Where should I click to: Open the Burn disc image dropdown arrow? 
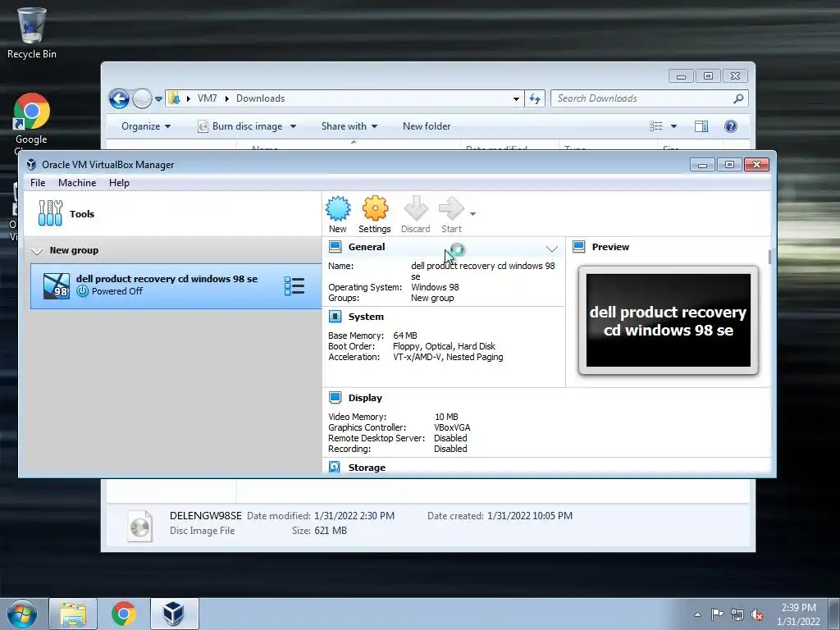pyautogui.click(x=293, y=126)
